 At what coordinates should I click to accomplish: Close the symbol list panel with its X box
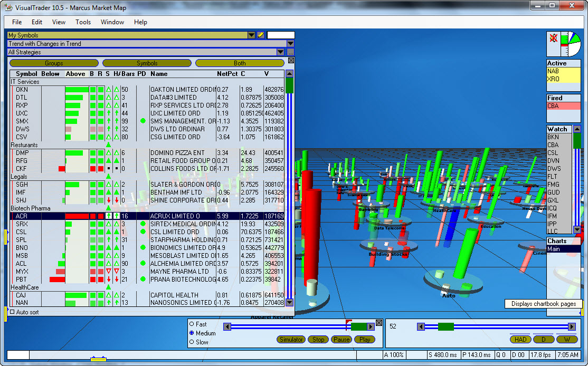coord(291,60)
